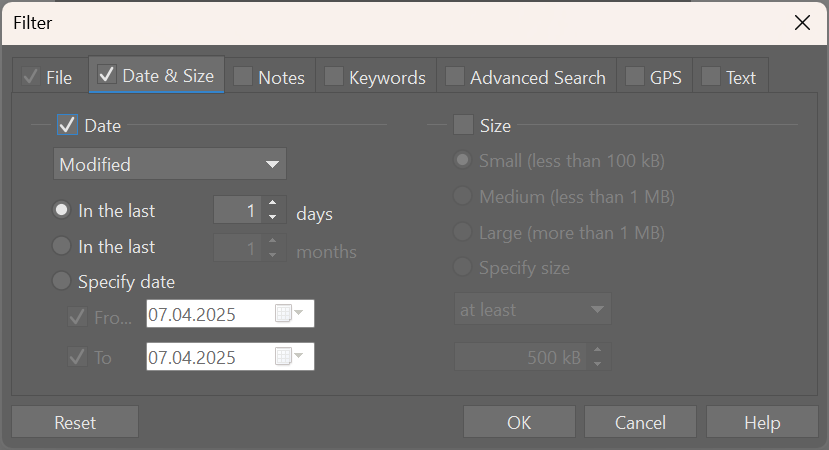
Task: Enable the Advanced Search checkbox
Action: tap(455, 76)
